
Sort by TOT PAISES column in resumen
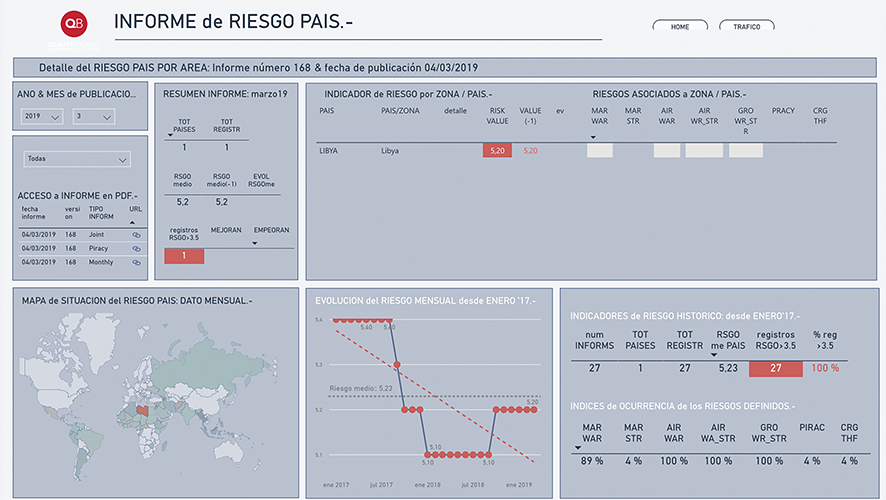click(x=184, y=125)
